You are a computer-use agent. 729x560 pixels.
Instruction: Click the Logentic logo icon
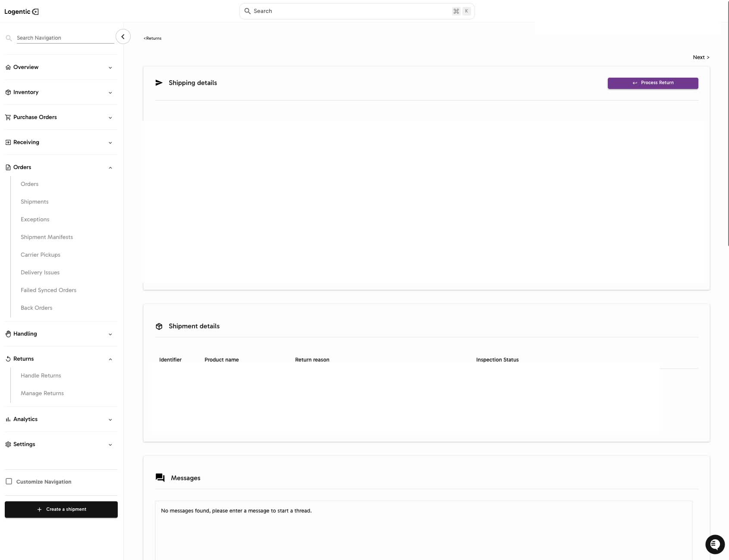[x=35, y=12]
